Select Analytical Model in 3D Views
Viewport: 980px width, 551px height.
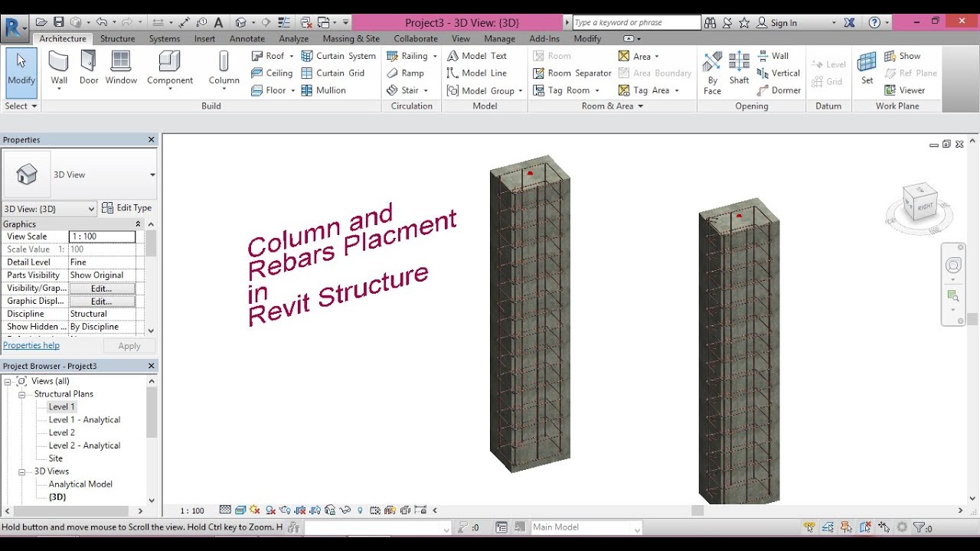coord(80,484)
